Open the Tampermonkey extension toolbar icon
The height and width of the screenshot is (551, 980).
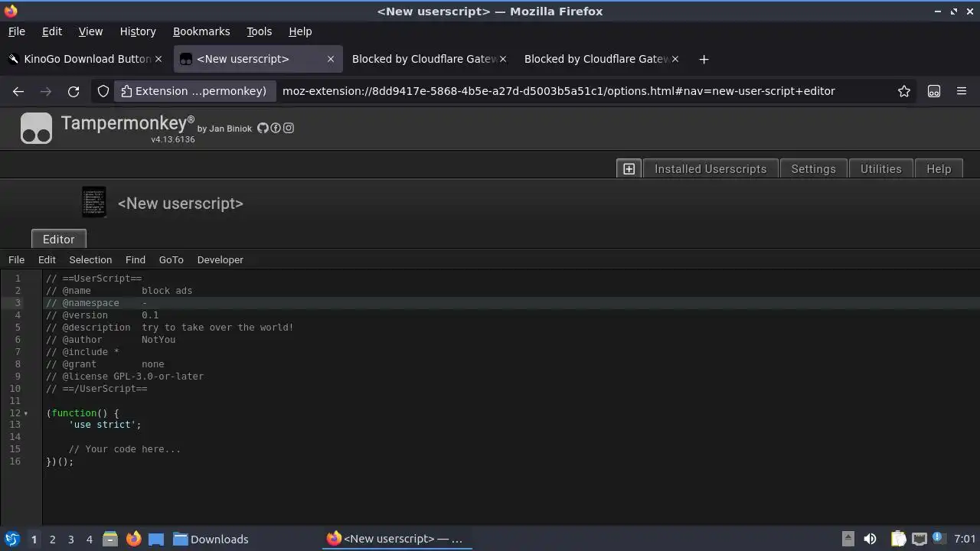[934, 91]
